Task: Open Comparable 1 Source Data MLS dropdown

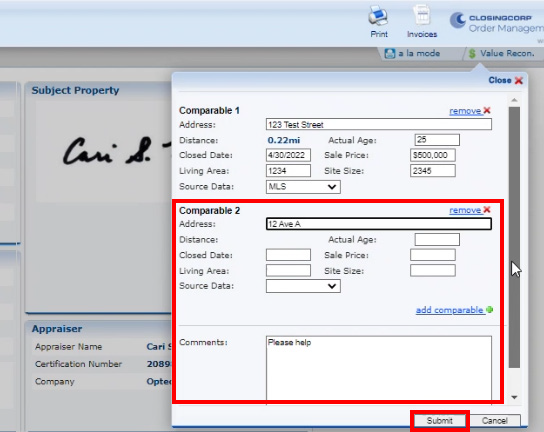Action: click(303, 187)
